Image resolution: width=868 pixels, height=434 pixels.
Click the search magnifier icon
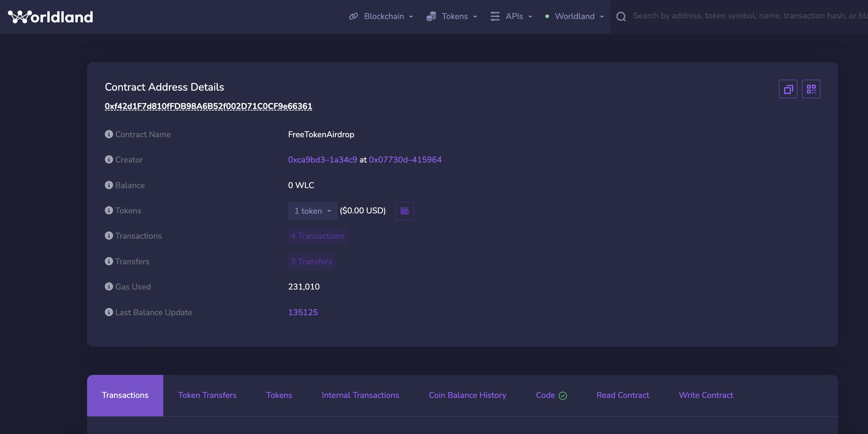pyautogui.click(x=621, y=16)
